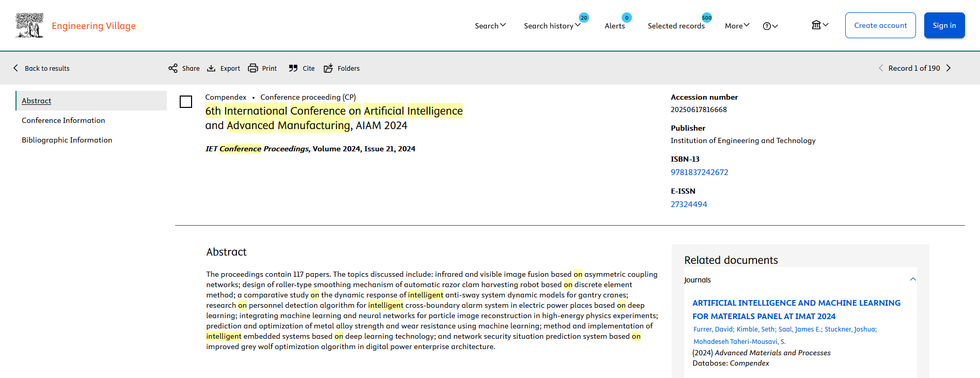This screenshot has height=378, width=980.
Task: Click the Institution of Engineering and Technology publisher
Action: point(743,140)
